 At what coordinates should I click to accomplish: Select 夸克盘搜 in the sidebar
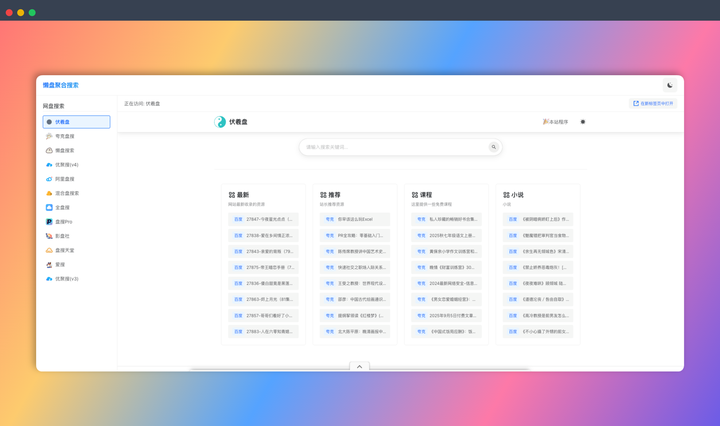click(64, 136)
